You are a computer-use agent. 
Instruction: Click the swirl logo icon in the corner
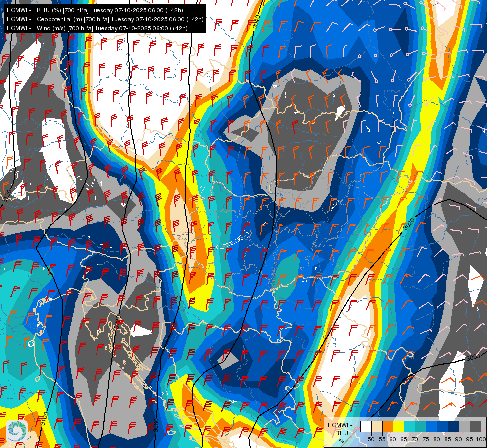pos(17,431)
